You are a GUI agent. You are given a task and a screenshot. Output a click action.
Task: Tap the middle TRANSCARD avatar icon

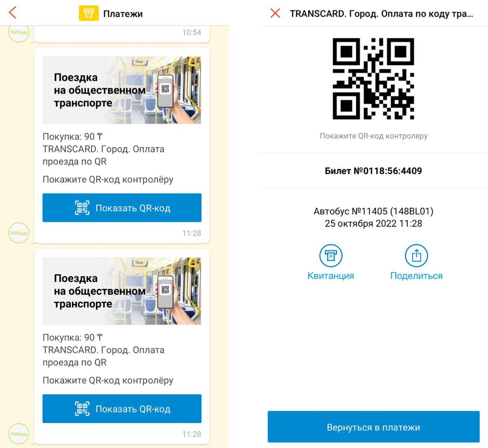pos(19,233)
